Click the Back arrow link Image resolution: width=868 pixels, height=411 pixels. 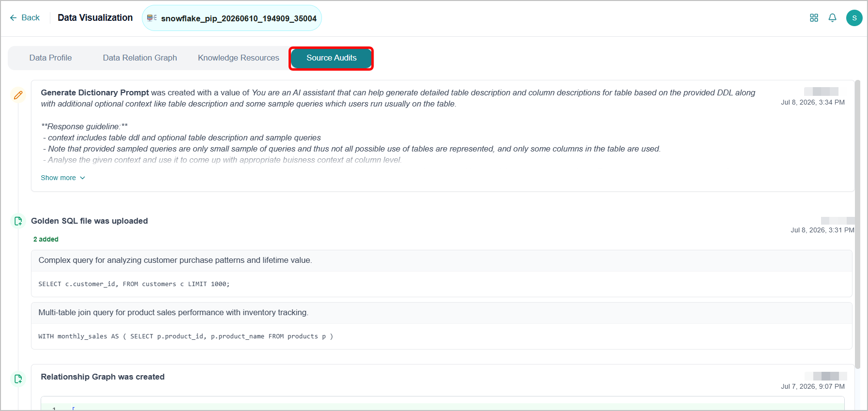click(25, 18)
